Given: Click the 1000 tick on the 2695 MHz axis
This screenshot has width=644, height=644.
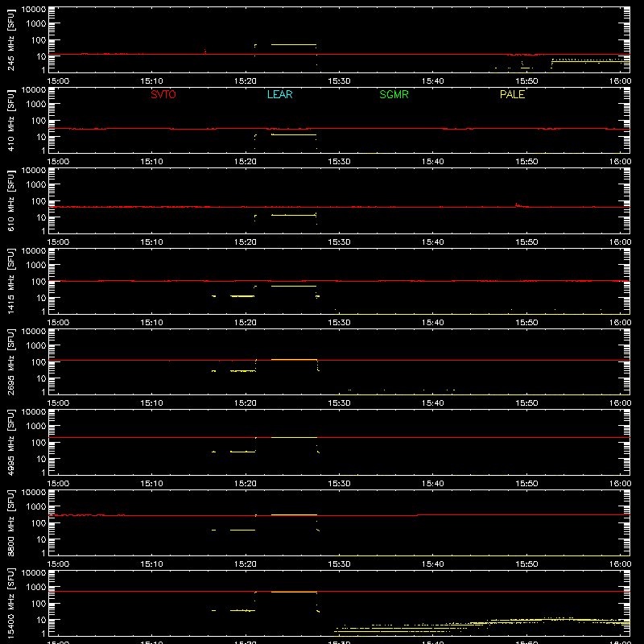Looking at the screenshot, I should [36, 346].
